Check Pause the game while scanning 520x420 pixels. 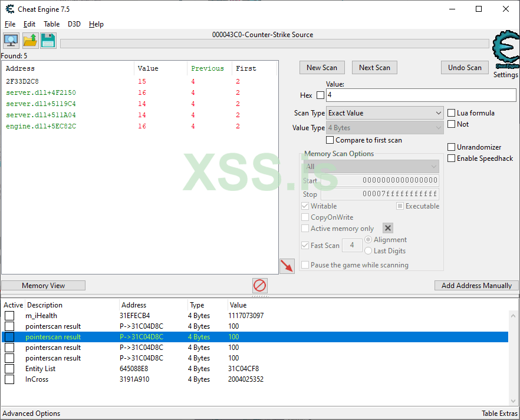(x=305, y=265)
